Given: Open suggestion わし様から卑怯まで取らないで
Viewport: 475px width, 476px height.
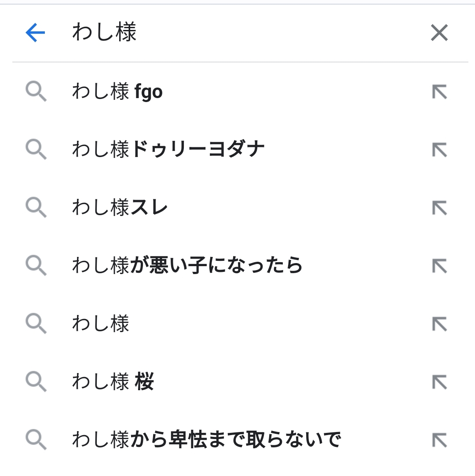Looking at the screenshot, I should coord(207,439).
